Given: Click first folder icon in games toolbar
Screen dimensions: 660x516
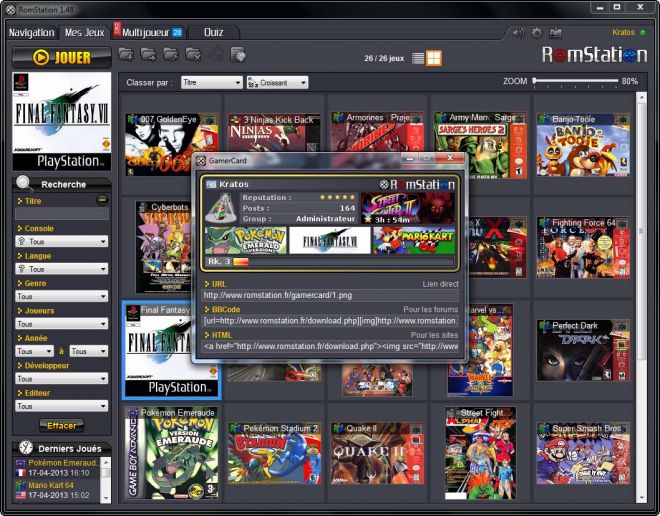Looking at the screenshot, I should click(127, 55).
